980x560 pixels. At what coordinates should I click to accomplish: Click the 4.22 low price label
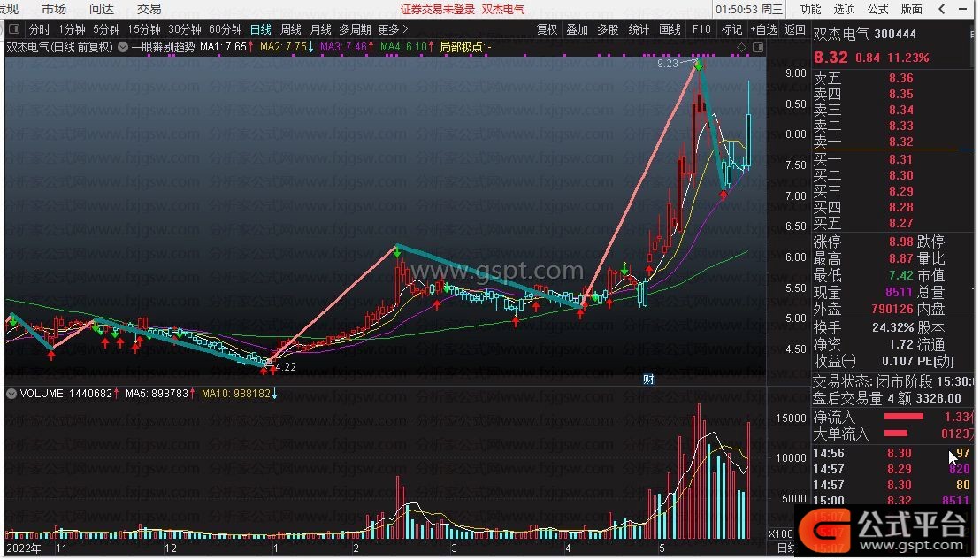286,367
